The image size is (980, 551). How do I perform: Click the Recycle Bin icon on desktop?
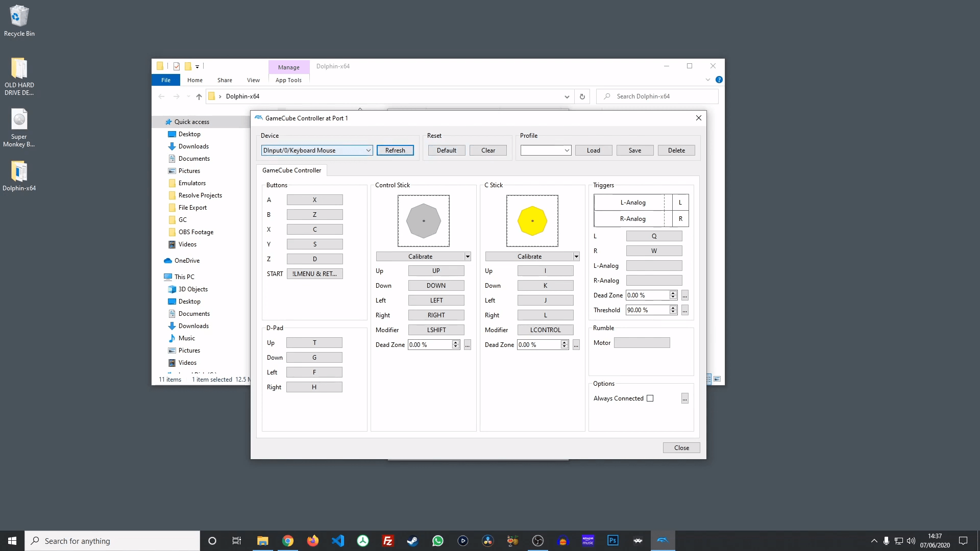pyautogui.click(x=19, y=14)
